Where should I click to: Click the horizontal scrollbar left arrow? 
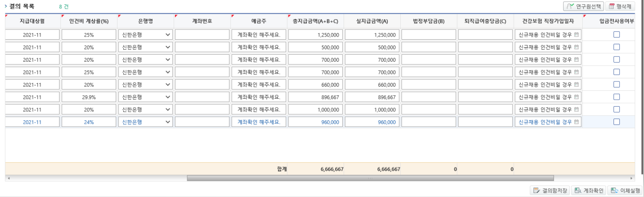8,178
